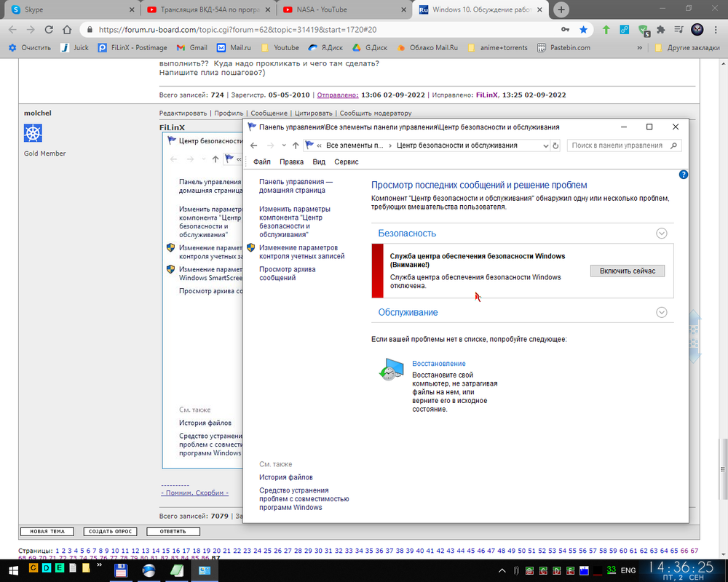Click Цитировать post link
Viewport: 728px width, 582px height.
click(x=313, y=113)
